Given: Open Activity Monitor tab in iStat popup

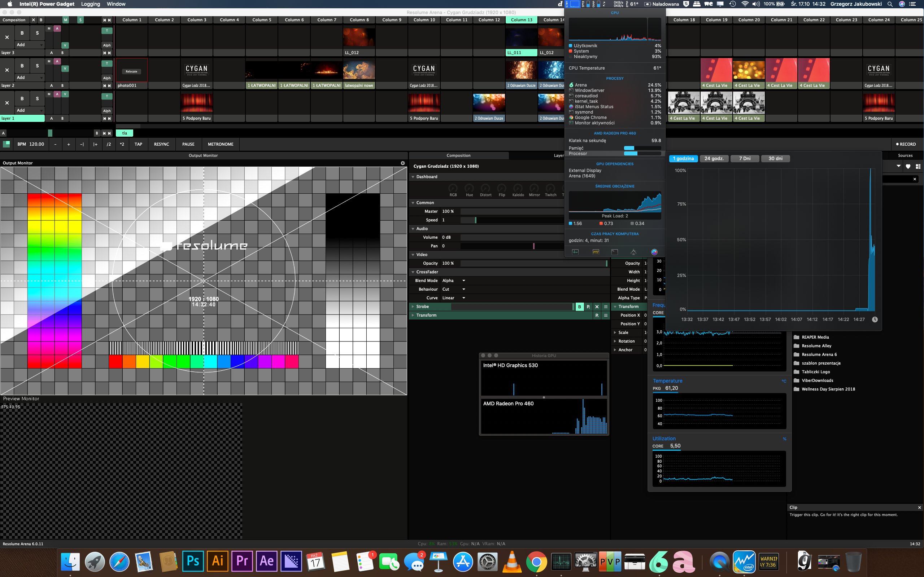Looking at the screenshot, I should (575, 252).
